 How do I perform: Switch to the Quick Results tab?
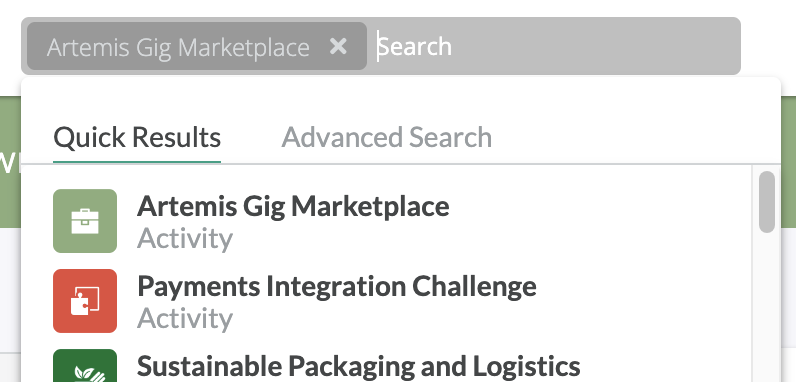tap(137, 137)
